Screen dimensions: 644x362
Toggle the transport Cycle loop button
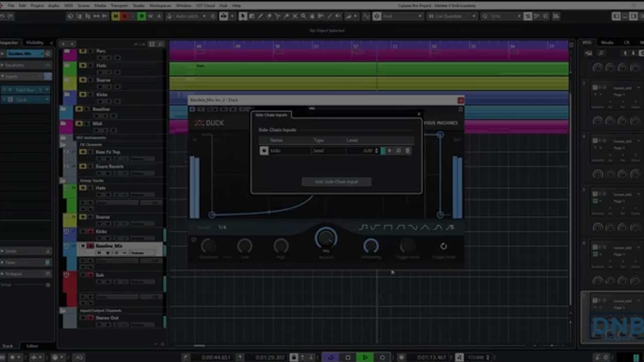click(x=331, y=357)
